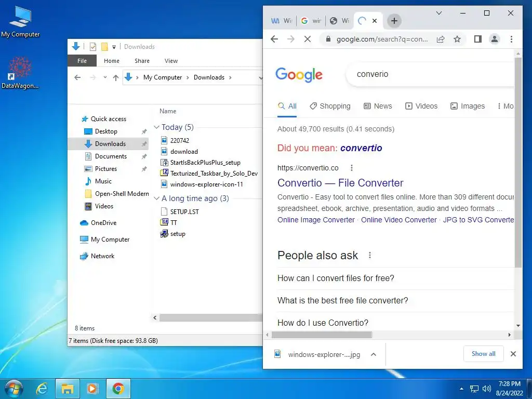
Task: Click the Google logo
Action: coord(299,75)
